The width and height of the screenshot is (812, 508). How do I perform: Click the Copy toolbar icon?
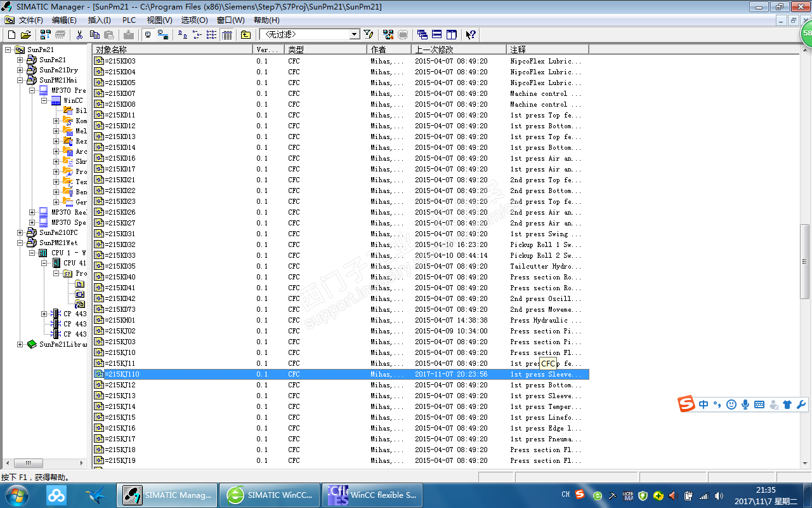click(x=95, y=34)
